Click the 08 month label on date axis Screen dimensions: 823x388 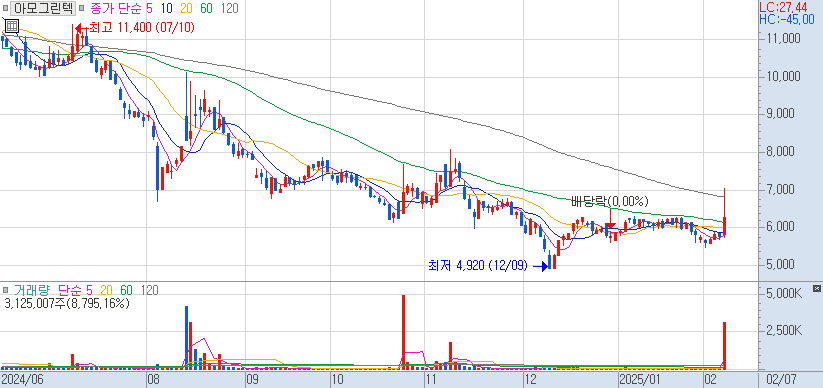[153, 379]
